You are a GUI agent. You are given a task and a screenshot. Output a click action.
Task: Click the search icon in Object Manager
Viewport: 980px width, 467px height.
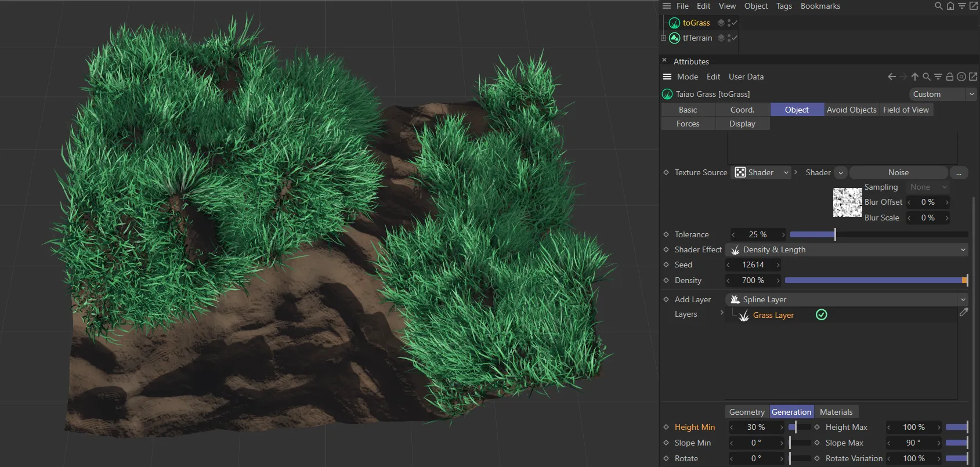tap(938, 6)
